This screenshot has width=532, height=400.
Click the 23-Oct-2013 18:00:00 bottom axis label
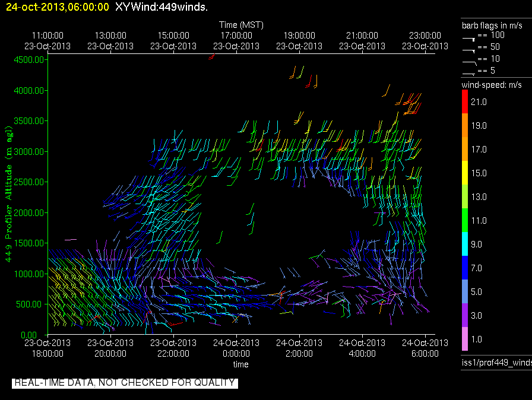[x=47, y=348]
